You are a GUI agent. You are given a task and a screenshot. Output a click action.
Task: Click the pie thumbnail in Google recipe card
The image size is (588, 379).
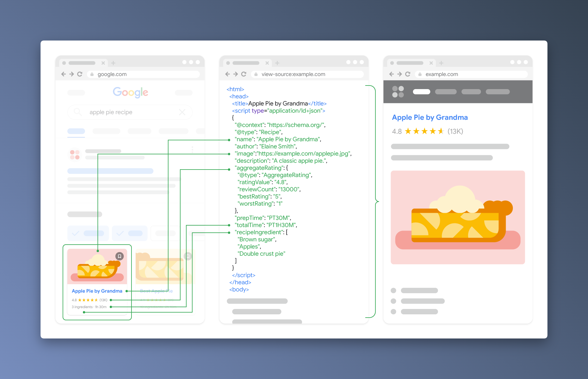point(97,266)
